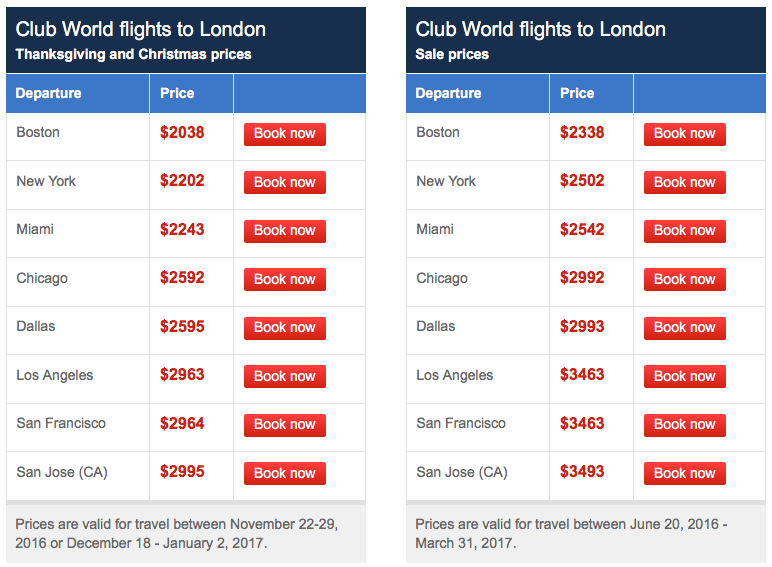The image size is (772, 567).
Task: Book San Francisco flight priced $2964
Action: pos(285,425)
